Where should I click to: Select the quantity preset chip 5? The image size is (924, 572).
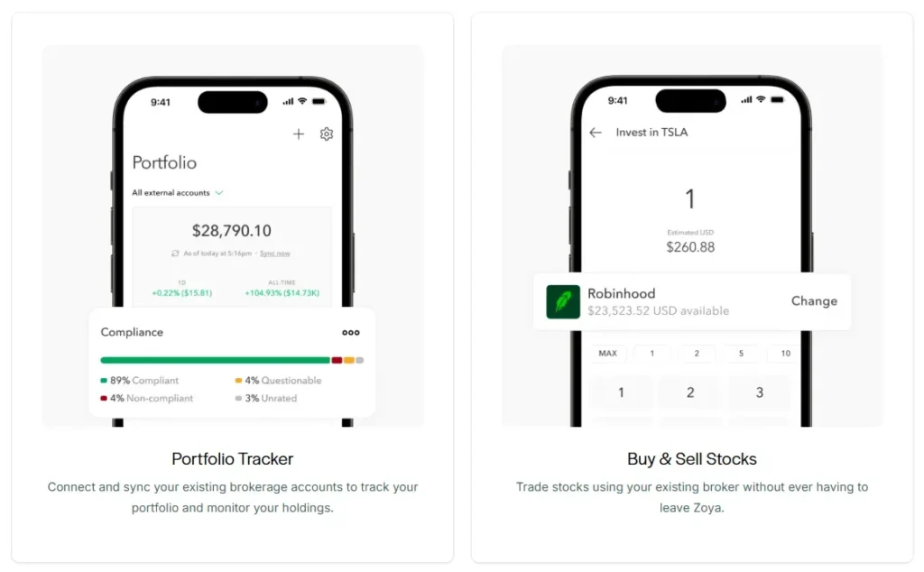click(741, 354)
